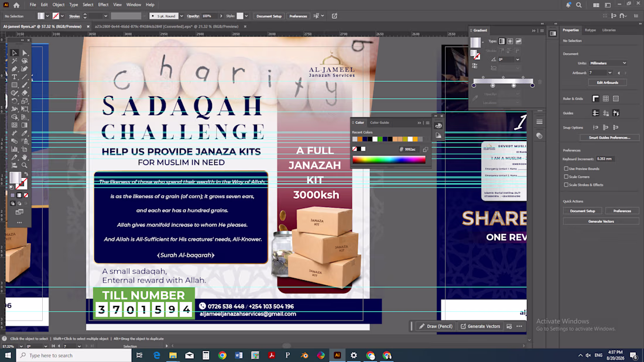Select the Artboard tool
Viewport: 644px width, 362px height.
(25, 149)
